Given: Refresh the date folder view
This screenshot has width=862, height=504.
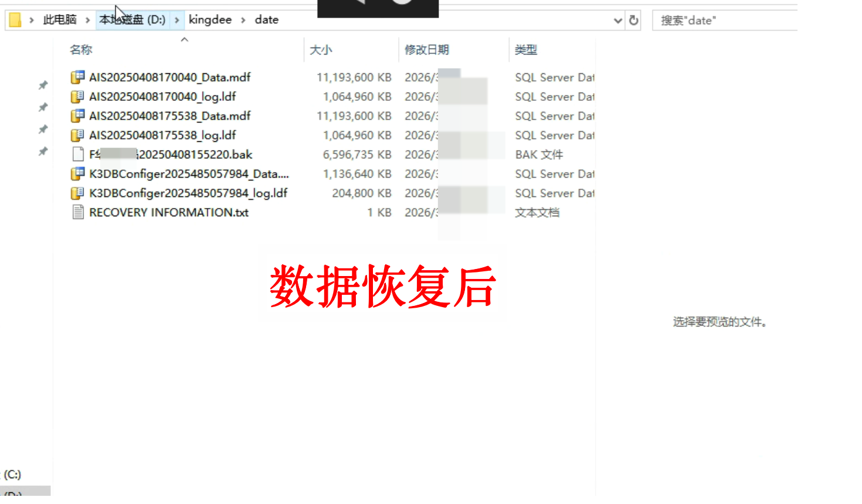Looking at the screenshot, I should (x=633, y=21).
